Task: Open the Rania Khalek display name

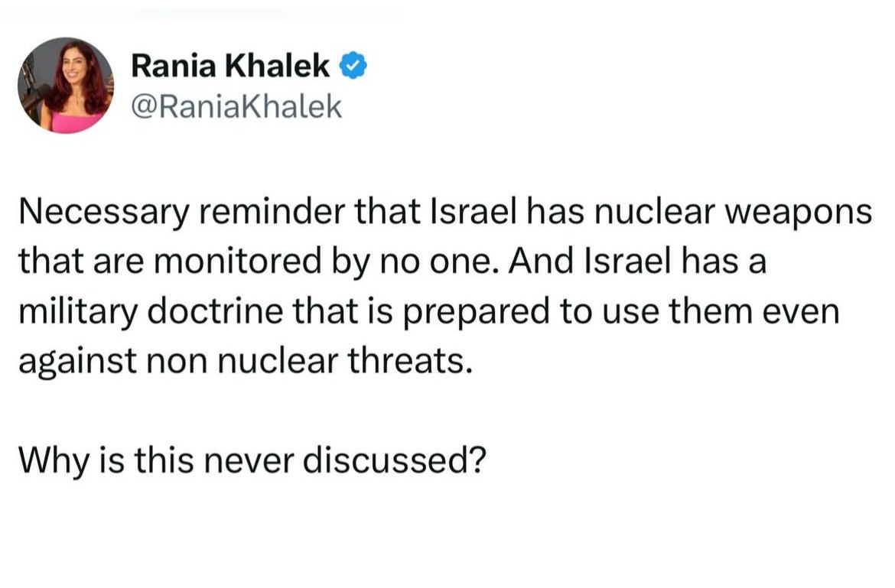Action: click(230, 65)
